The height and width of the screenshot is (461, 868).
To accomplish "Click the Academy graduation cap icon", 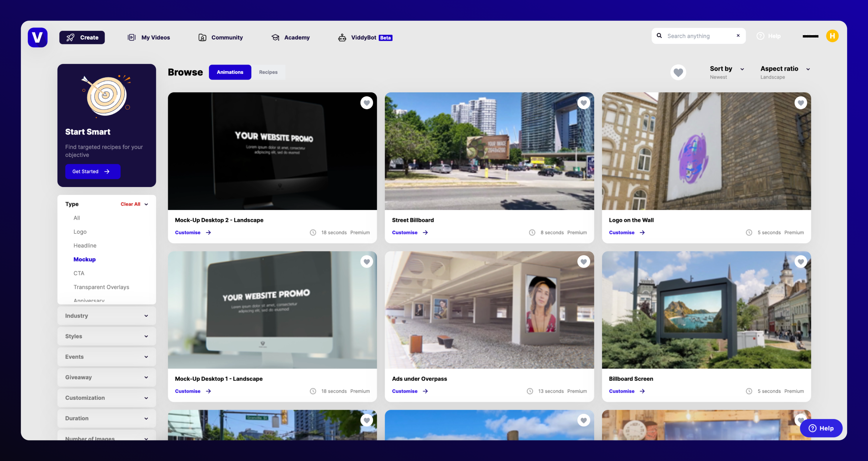I will click(x=275, y=37).
